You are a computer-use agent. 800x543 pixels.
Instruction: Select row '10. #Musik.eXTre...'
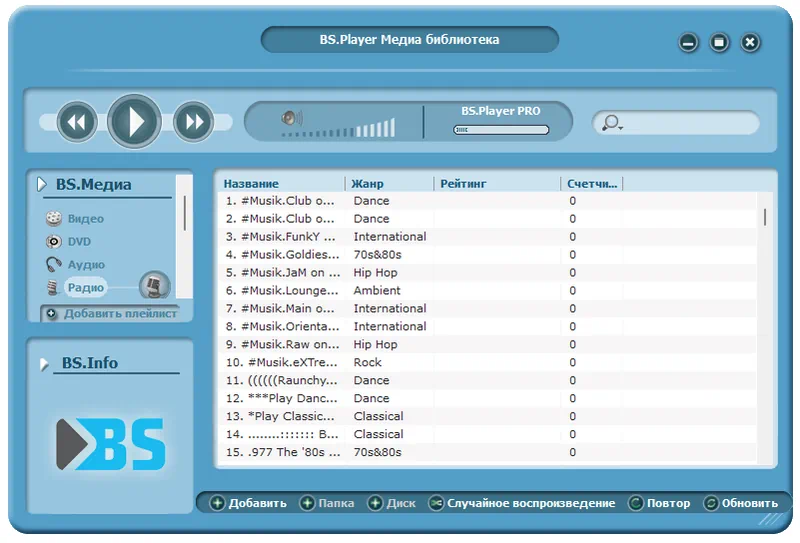point(487,362)
